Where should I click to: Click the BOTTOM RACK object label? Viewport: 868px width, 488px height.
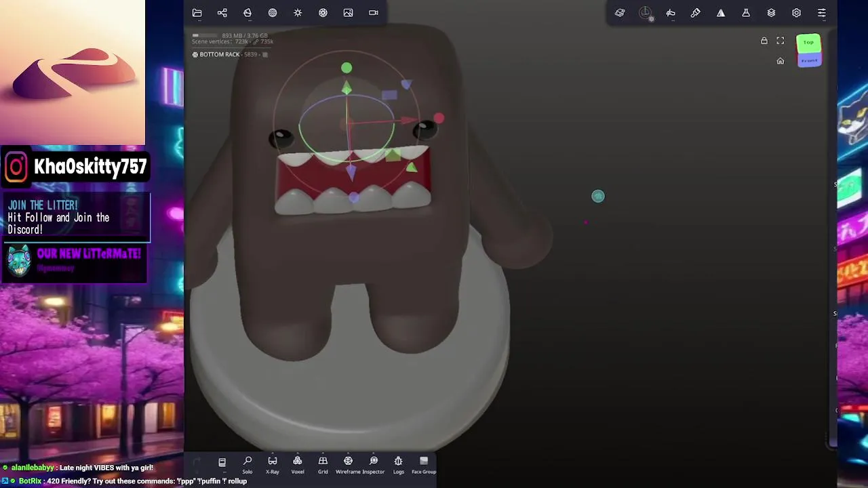(219, 54)
